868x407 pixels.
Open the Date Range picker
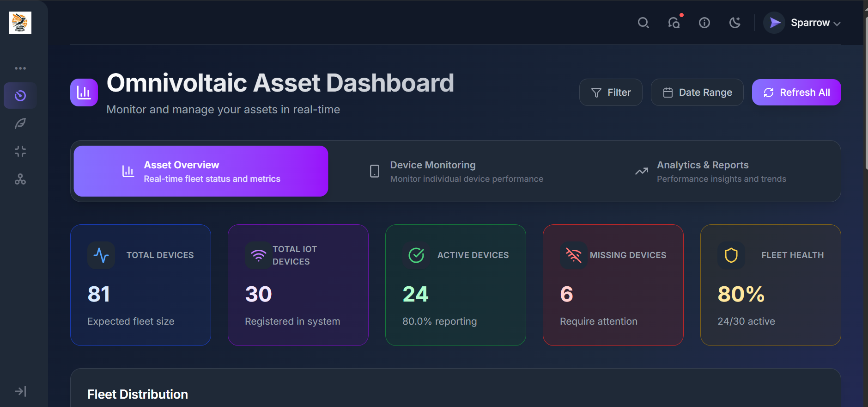tap(697, 92)
